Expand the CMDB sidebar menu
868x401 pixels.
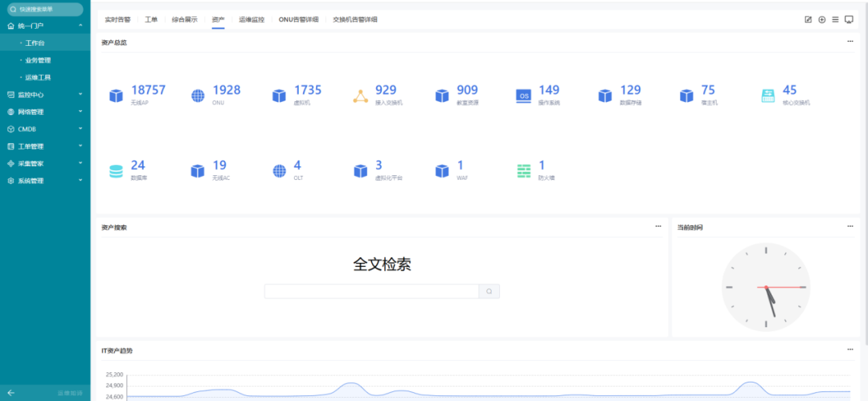point(45,129)
